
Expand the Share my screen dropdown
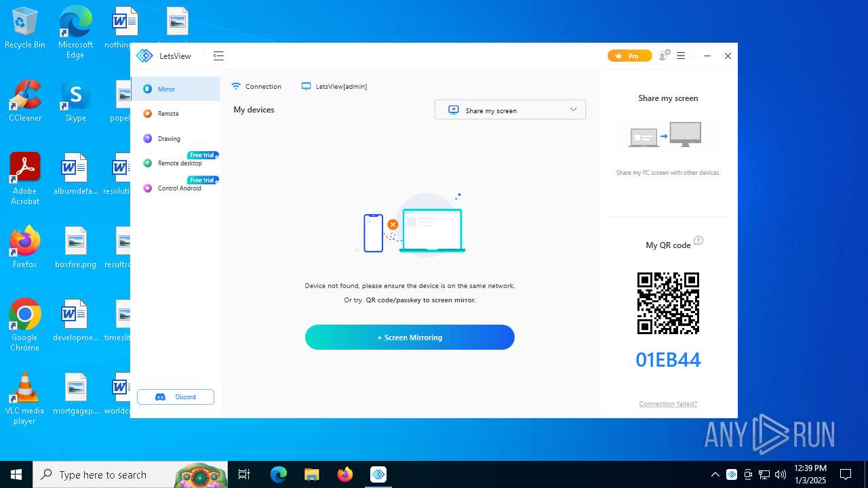pos(510,110)
